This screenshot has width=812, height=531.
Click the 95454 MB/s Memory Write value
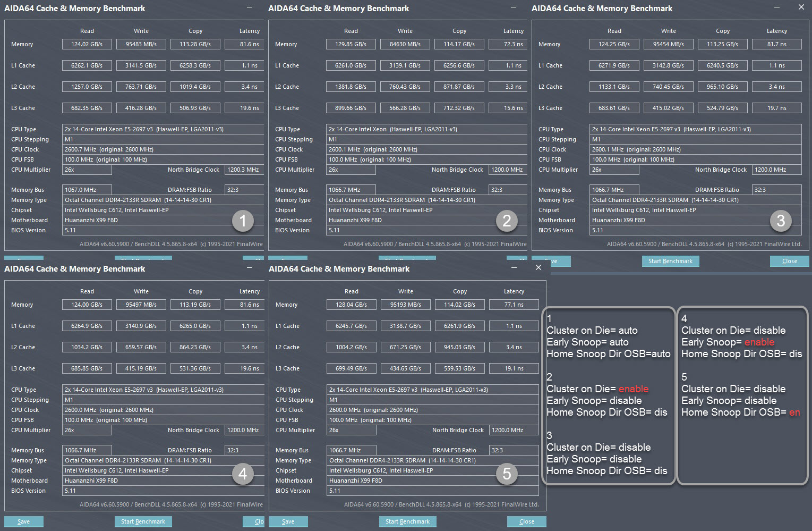[669, 44]
